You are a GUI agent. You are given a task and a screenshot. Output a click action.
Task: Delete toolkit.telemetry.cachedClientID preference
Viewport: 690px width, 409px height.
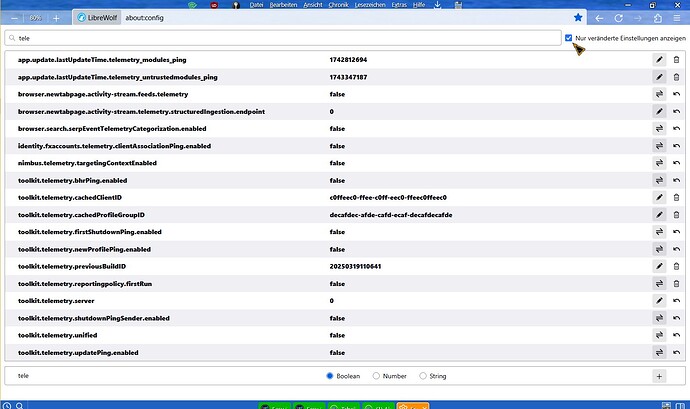tap(676, 198)
